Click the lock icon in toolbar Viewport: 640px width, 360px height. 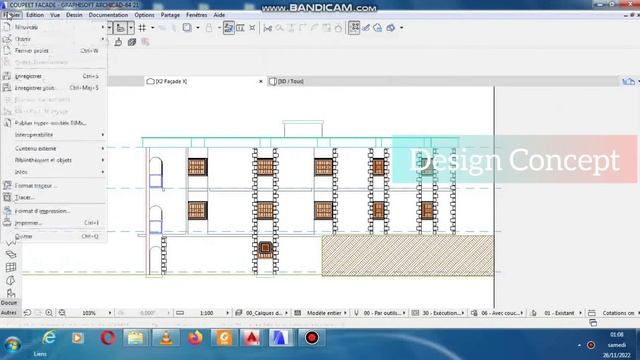coord(209,28)
